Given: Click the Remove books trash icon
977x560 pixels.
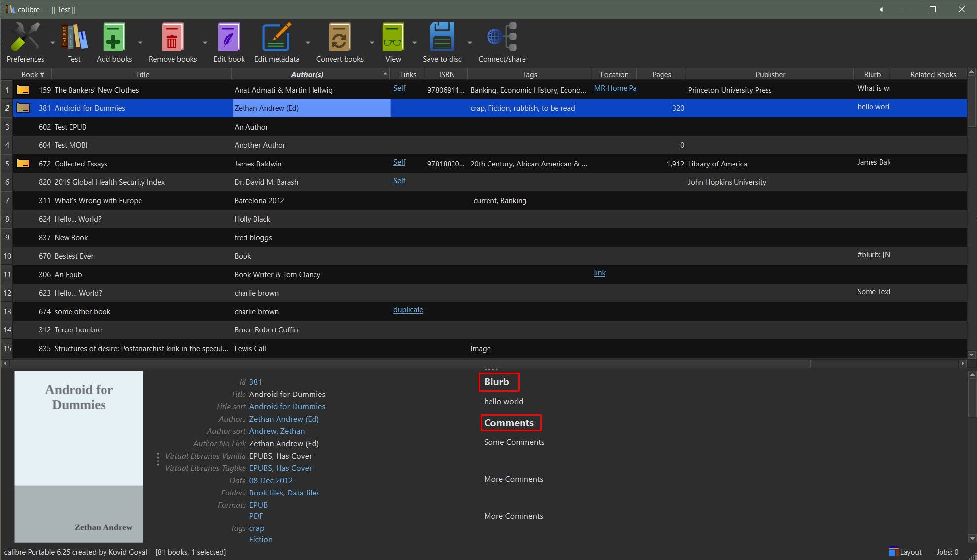Looking at the screenshot, I should point(173,37).
